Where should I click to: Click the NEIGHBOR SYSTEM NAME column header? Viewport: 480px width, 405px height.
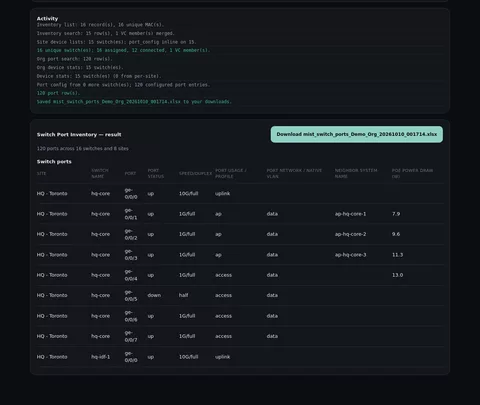356,173
